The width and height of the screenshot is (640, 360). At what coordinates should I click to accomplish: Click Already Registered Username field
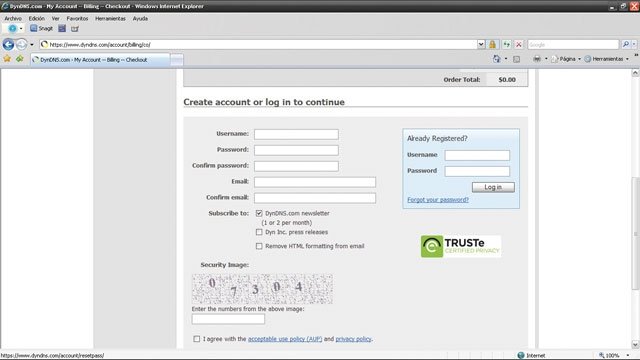[477, 155]
